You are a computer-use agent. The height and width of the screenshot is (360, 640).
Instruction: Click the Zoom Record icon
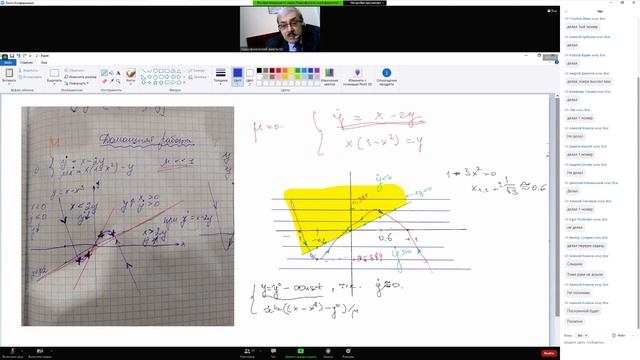click(328, 351)
